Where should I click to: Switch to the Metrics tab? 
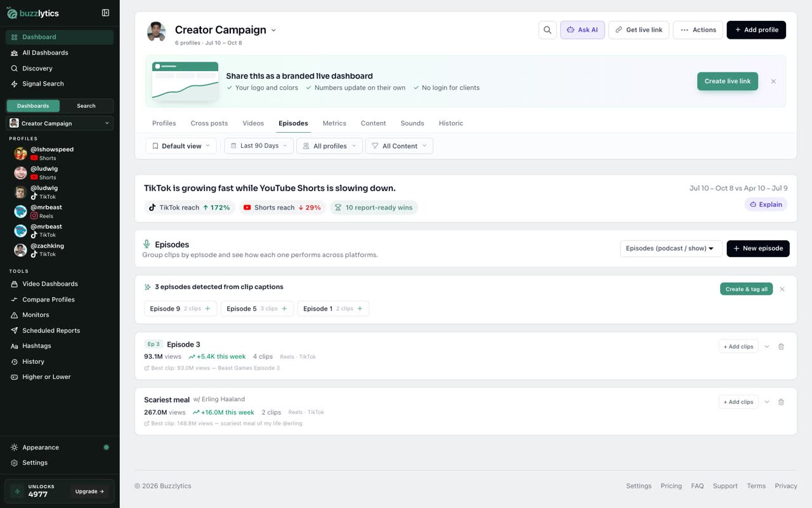click(334, 123)
